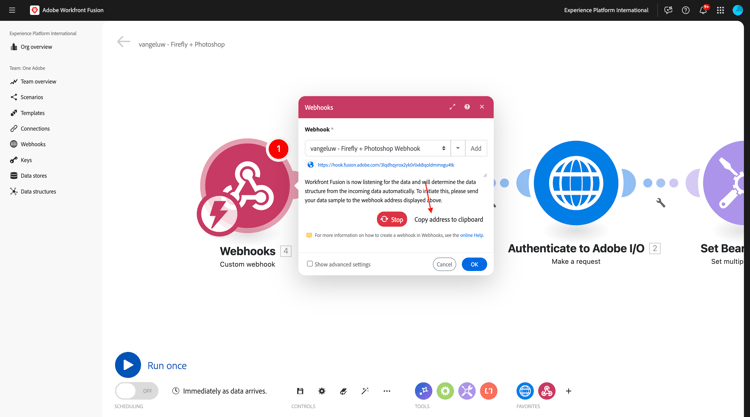Viewport: 750px width, 417px height.
Task: Expand the Webhooks dialog to full size
Action: 452,107
